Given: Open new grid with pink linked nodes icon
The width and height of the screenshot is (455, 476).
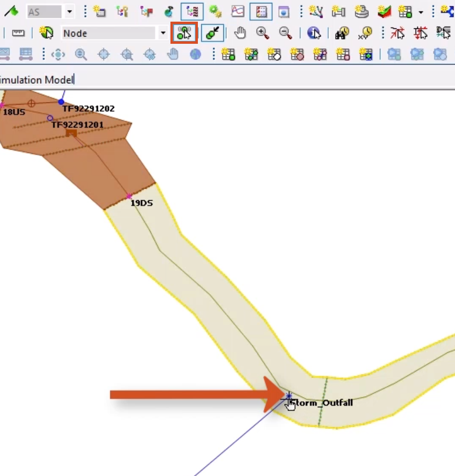Looking at the screenshot, I should (x=320, y=54).
